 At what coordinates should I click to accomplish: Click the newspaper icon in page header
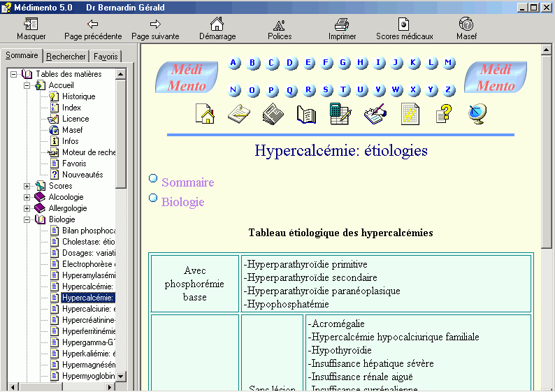click(x=273, y=114)
